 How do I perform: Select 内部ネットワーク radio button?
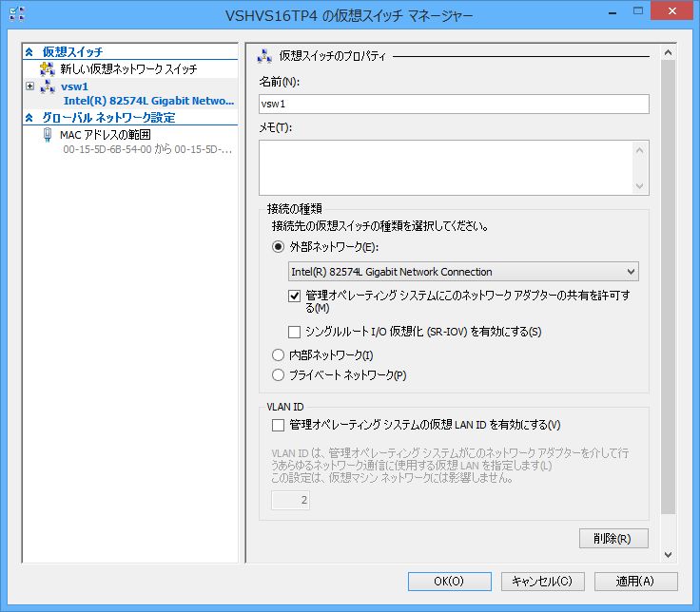(278, 355)
